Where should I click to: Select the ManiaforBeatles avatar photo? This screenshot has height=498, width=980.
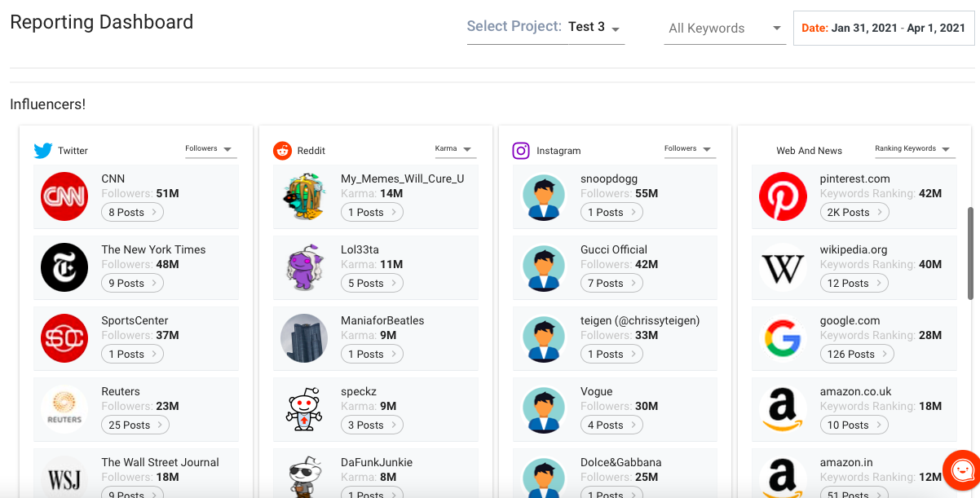pyautogui.click(x=304, y=338)
